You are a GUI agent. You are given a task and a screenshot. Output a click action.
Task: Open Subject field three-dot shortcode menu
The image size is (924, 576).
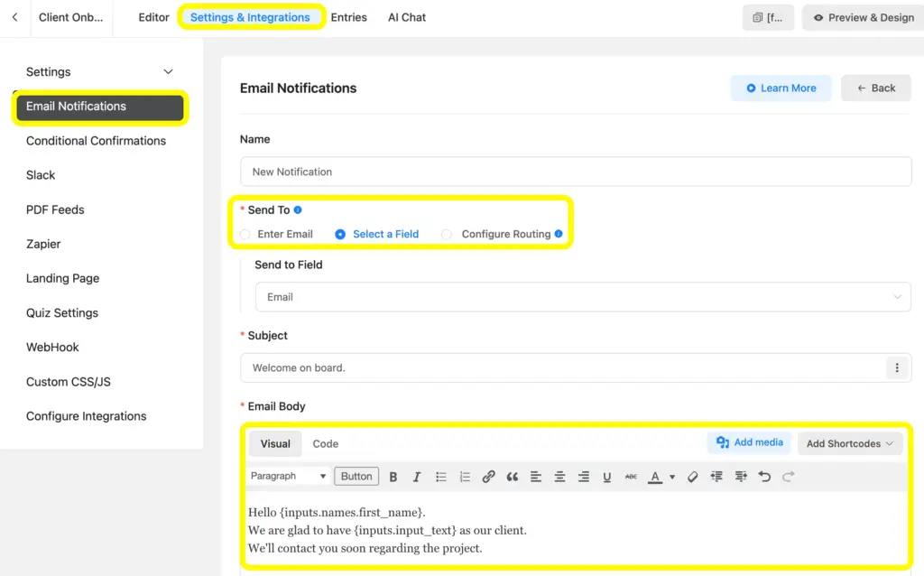coord(897,367)
